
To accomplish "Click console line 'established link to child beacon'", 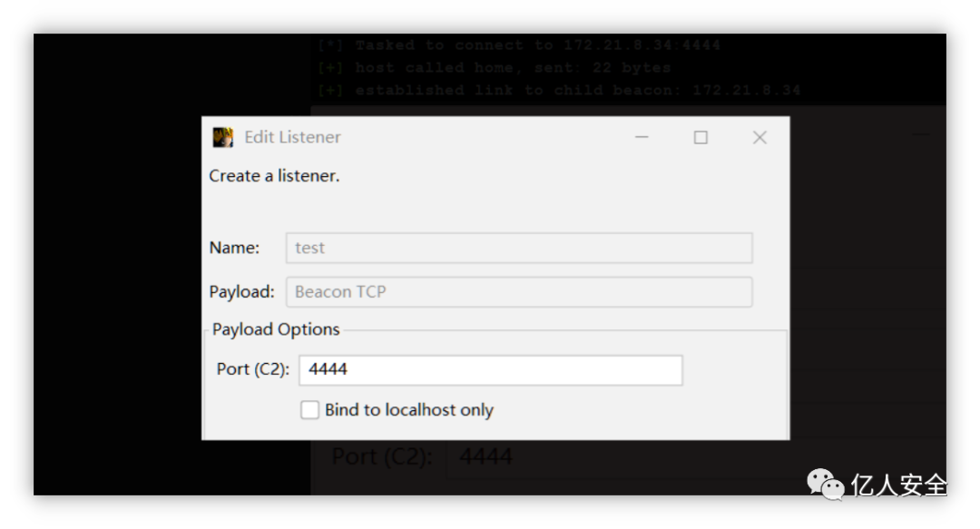I will click(559, 90).
